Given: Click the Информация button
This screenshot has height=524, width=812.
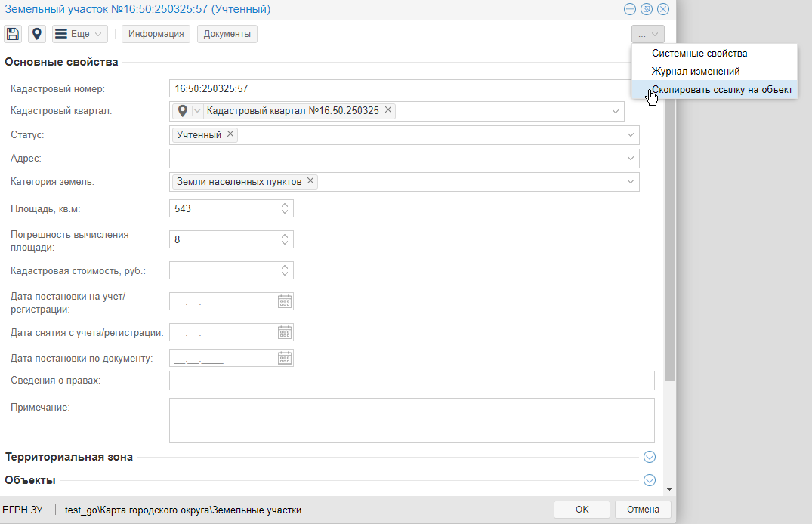Looking at the screenshot, I should tap(156, 34).
